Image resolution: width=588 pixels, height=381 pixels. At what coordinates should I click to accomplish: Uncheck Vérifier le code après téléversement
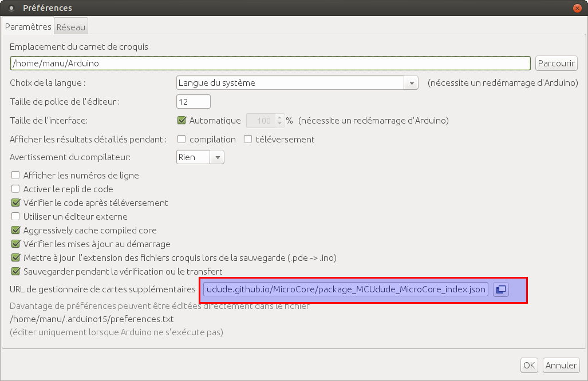[x=15, y=203]
